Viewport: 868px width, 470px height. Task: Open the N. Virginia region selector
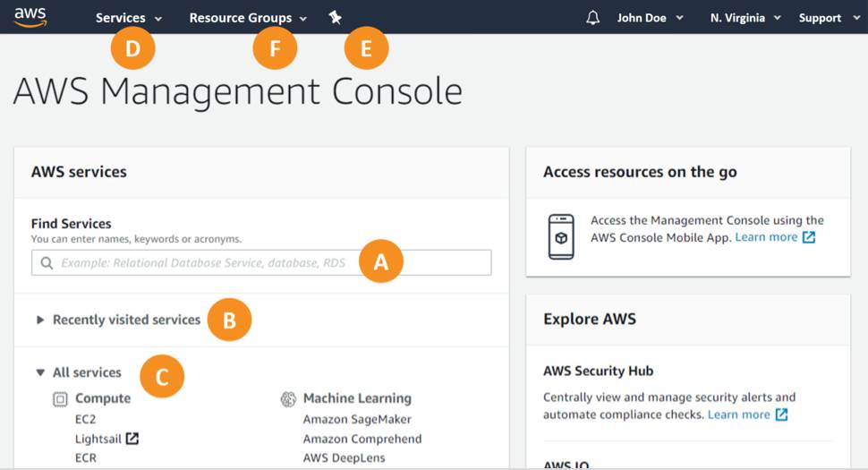point(745,18)
